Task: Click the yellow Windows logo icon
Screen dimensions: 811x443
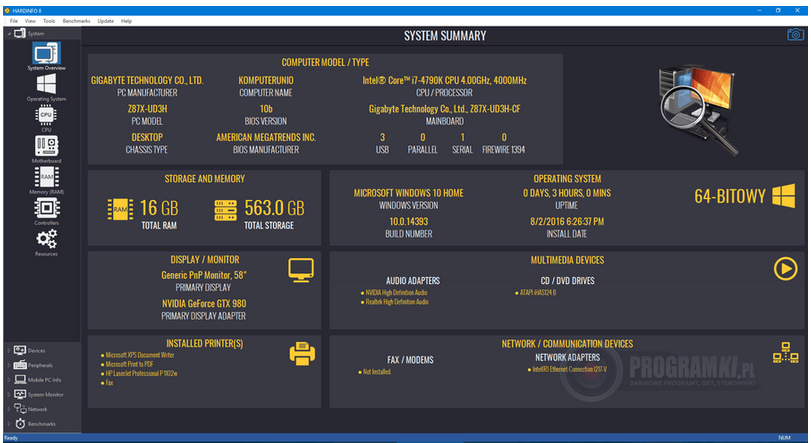Action: [x=784, y=196]
